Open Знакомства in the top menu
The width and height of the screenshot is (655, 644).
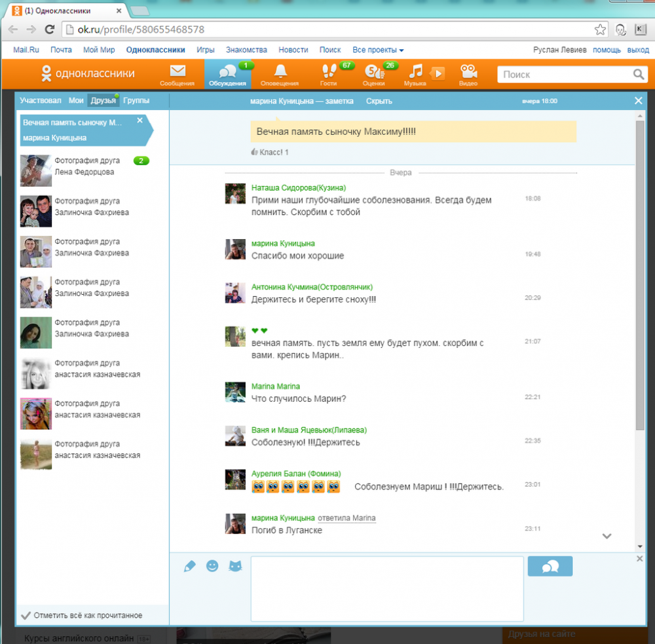[x=246, y=50]
